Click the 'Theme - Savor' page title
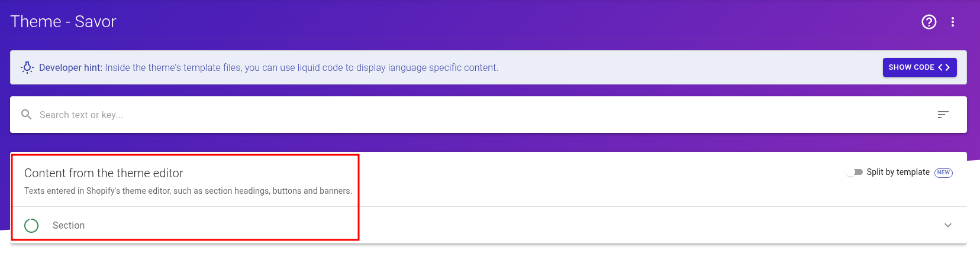The image size is (980, 257). point(63,22)
